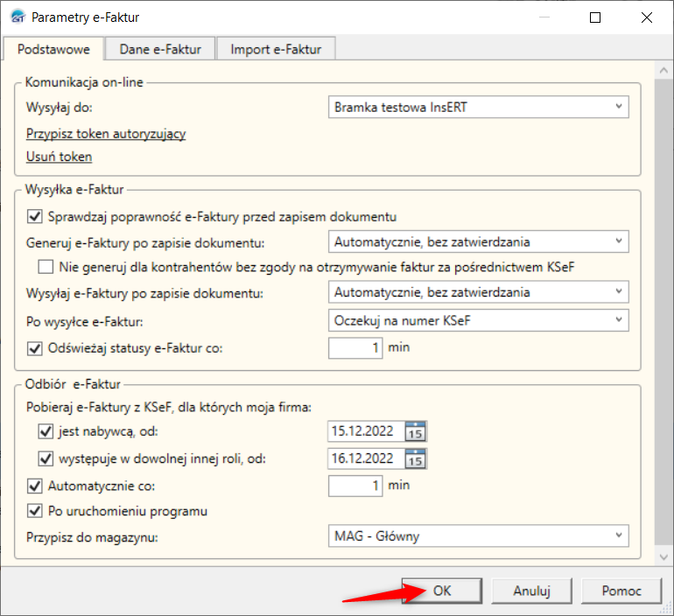Expand 'Wysyłaj do' dropdown list

619,108
